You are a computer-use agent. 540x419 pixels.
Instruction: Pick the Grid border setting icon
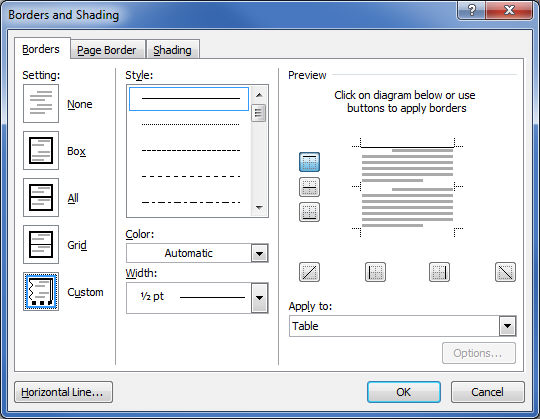(41, 244)
